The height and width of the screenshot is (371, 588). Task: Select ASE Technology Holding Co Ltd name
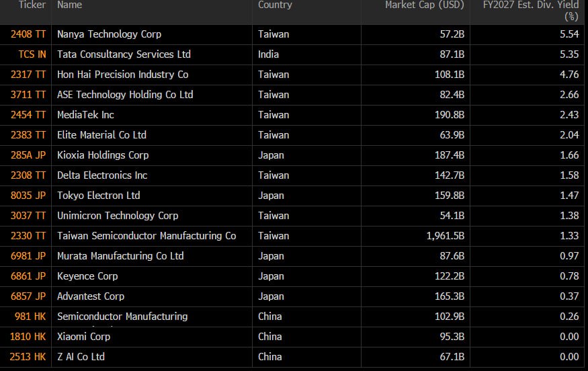(x=125, y=95)
